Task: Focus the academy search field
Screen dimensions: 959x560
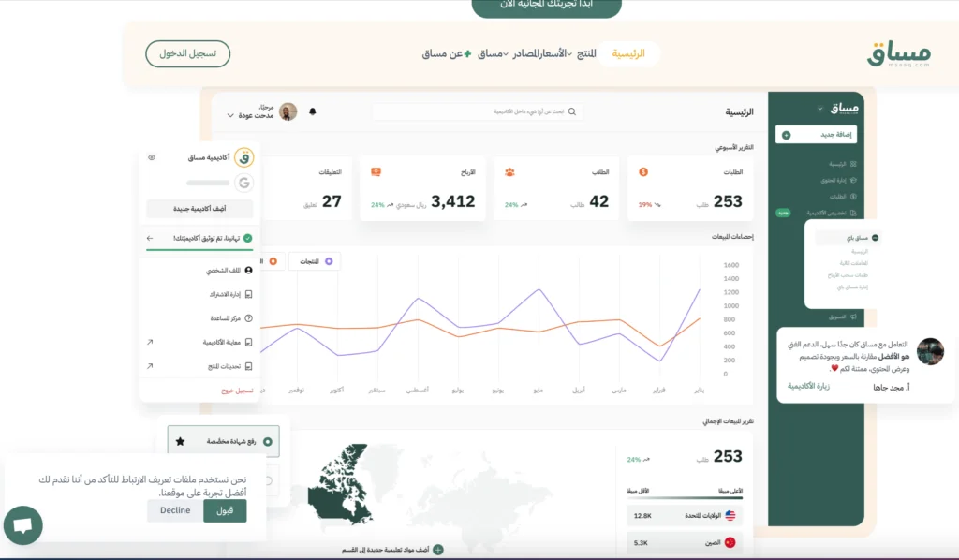Action: 477,111
